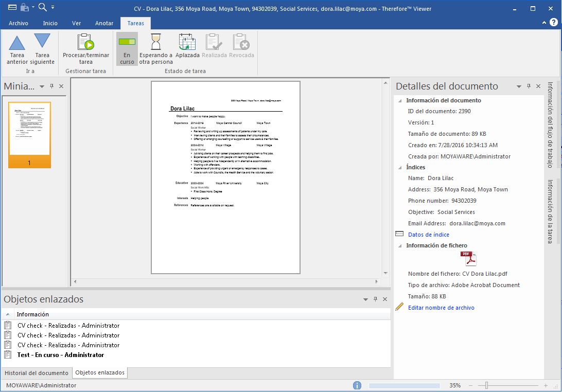Click document view scroll up arrow
Viewport: 562px width, 392px height.
(x=385, y=83)
